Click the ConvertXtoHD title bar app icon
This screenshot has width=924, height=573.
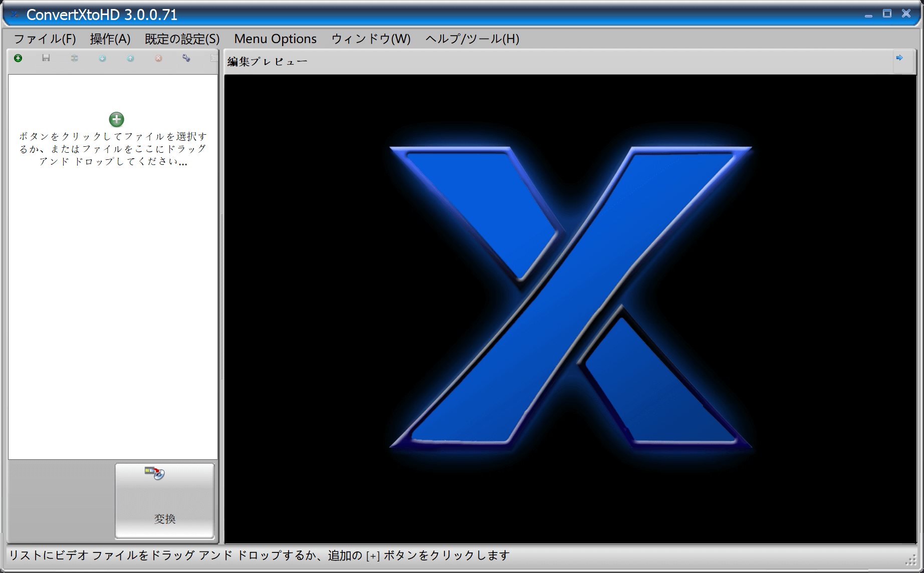click(x=15, y=15)
